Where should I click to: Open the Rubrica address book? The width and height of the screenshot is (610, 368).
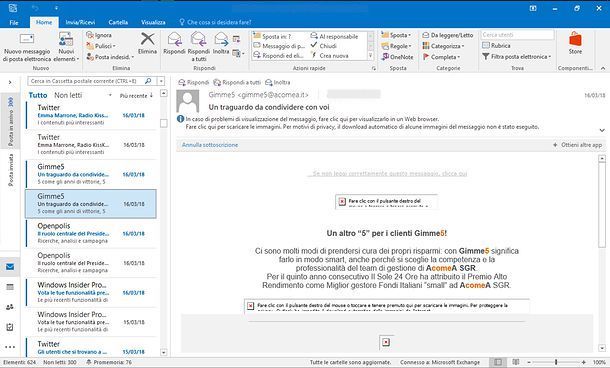(x=496, y=46)
